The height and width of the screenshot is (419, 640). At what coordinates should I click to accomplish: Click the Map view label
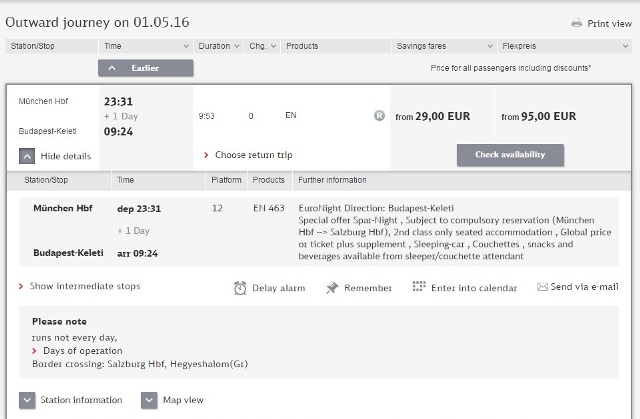point(183,400)
